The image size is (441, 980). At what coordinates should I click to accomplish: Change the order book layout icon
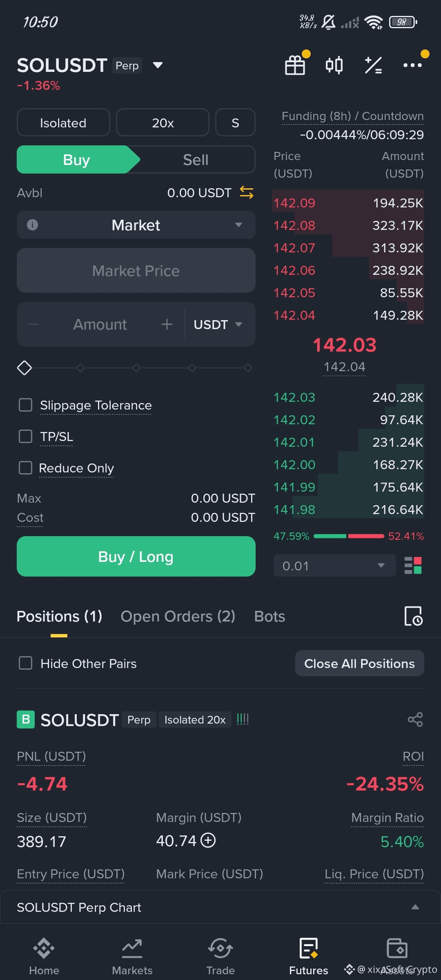click(413, 566)
